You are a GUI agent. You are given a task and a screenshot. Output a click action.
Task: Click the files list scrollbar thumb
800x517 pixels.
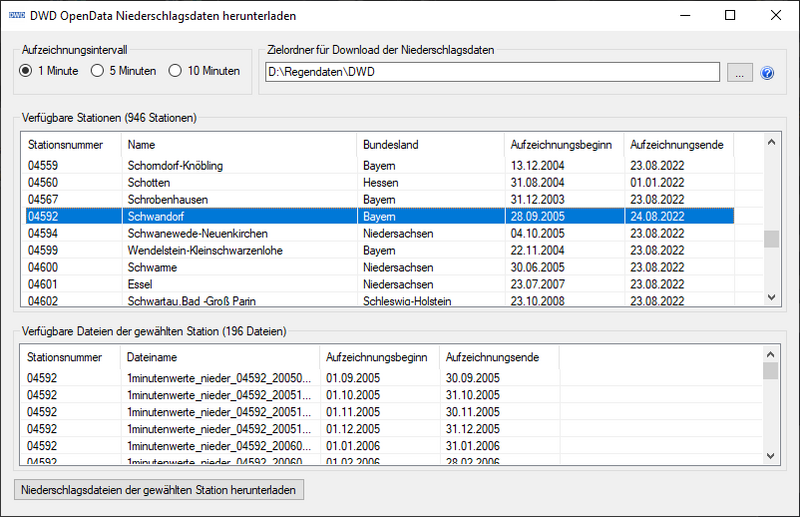point(770,371)
